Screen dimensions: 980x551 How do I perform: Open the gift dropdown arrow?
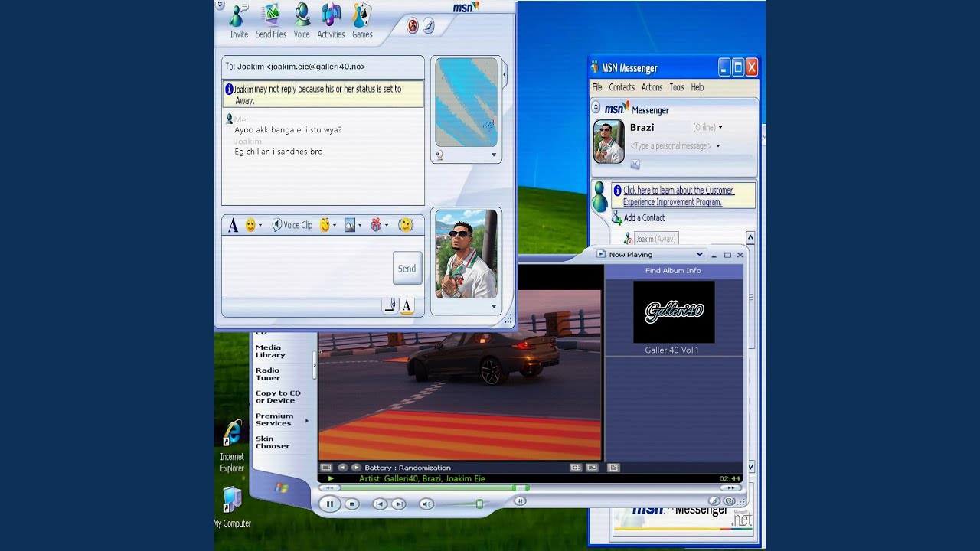386,226
